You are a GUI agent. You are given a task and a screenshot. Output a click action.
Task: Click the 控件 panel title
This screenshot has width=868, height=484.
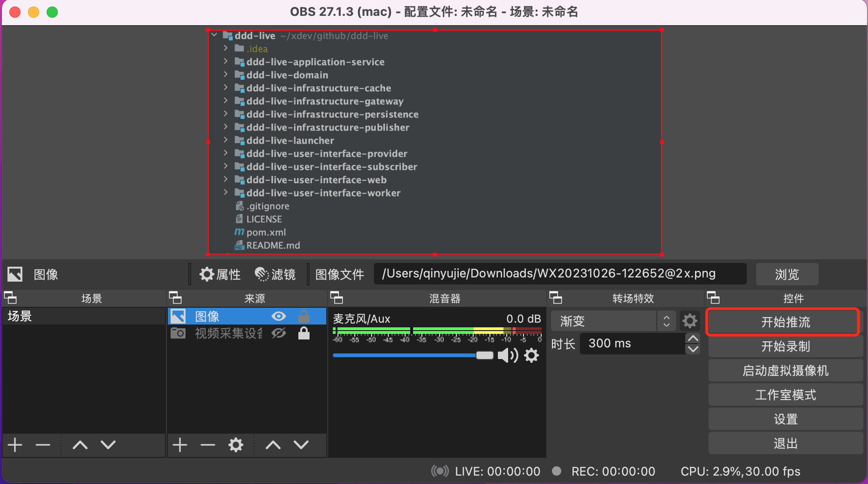(793, 298)
